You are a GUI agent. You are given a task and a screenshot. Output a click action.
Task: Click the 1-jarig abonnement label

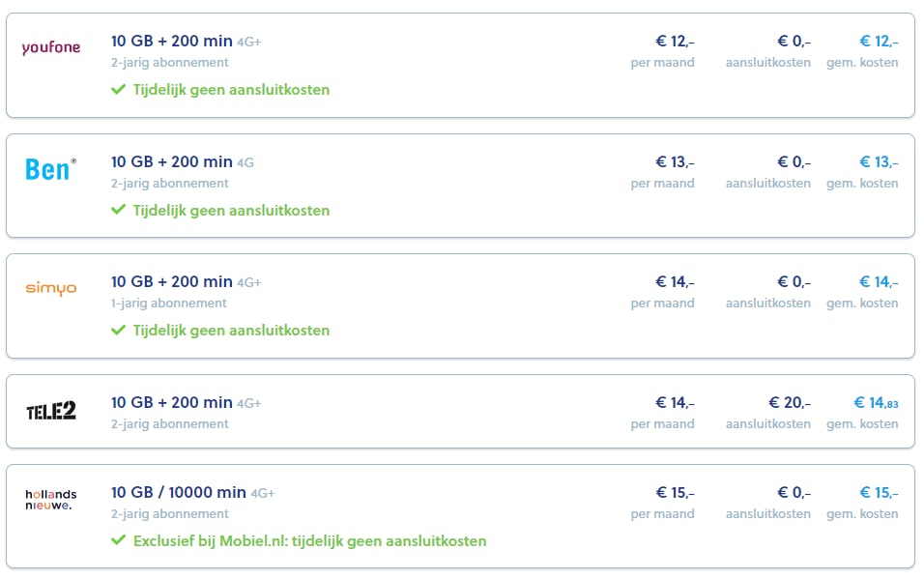168,304
